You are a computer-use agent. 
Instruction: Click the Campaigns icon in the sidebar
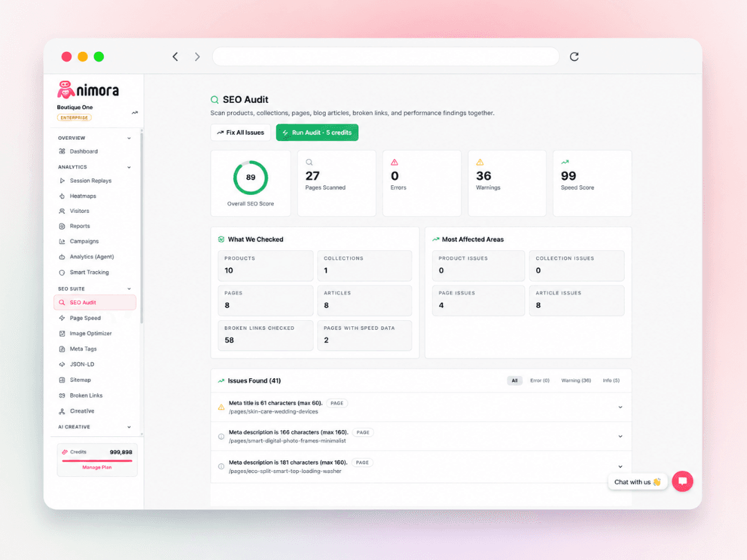(x=62, y=241)
